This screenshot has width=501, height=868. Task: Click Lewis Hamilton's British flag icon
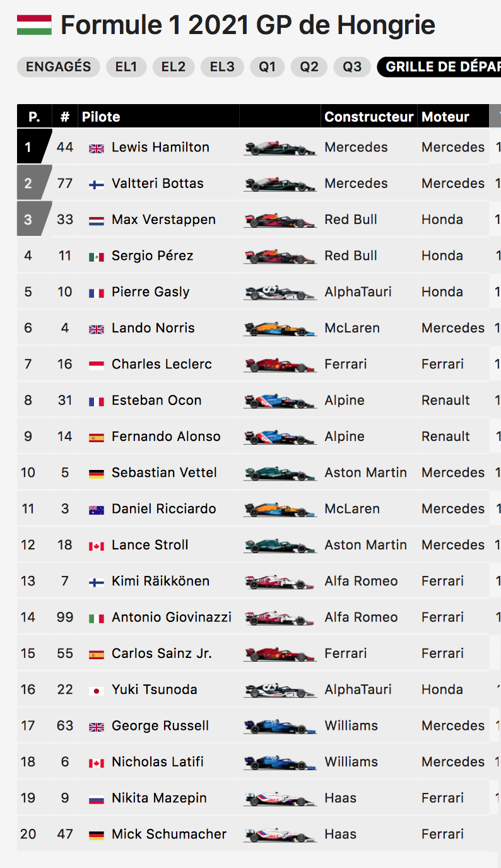click(97, 148)
